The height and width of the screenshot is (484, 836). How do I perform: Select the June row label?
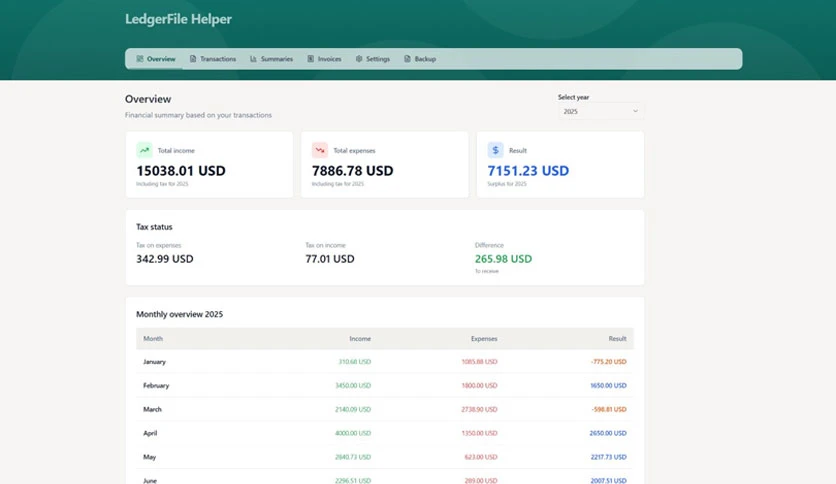click(150, 480)
